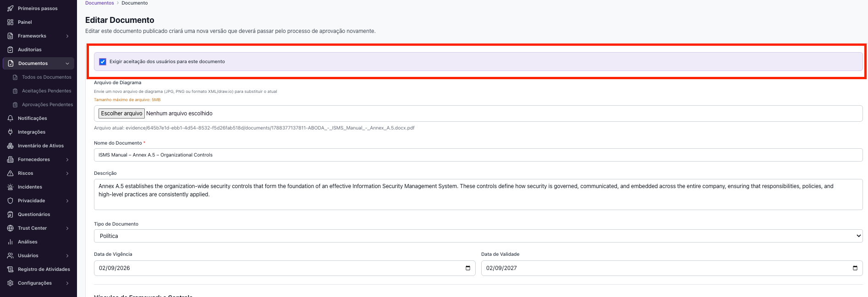
Task: Click the Nome do Documento input field
Action: tap(478, 155)
